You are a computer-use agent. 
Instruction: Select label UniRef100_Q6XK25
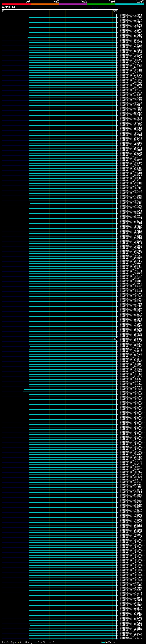[131, 63]
